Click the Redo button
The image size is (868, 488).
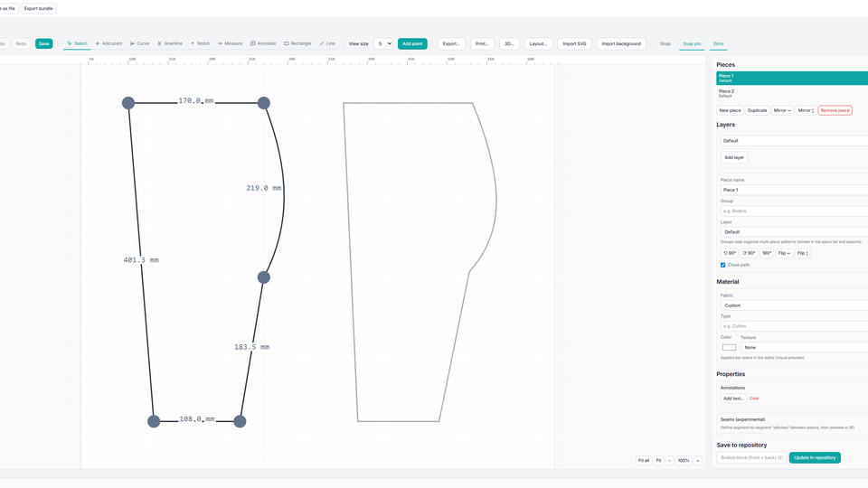coord(21,43)
